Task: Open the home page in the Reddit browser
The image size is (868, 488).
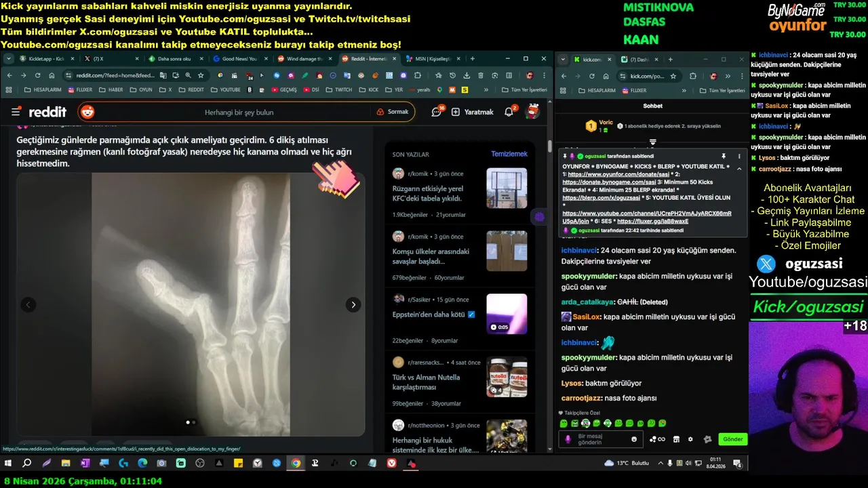Action: point(52,75)
